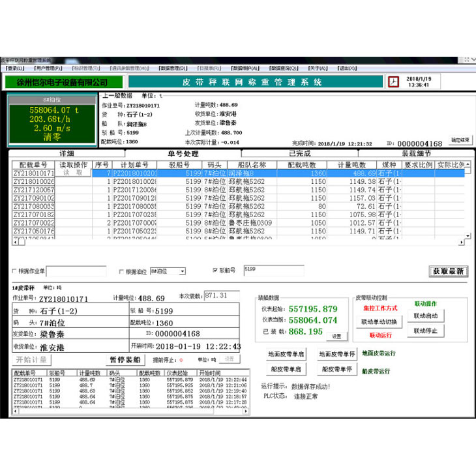Select table row ZY217050176
This screenshot has height=476, width=476.
[238, 231]
